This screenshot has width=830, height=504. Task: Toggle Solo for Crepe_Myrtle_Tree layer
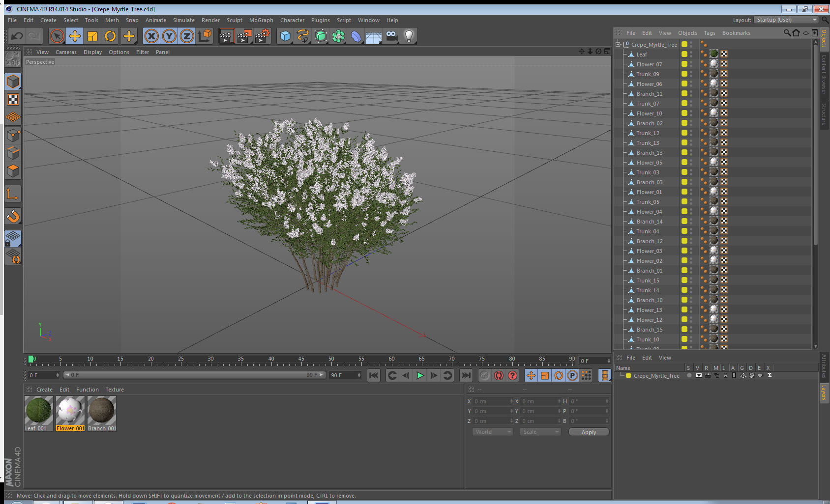[689, 375]
